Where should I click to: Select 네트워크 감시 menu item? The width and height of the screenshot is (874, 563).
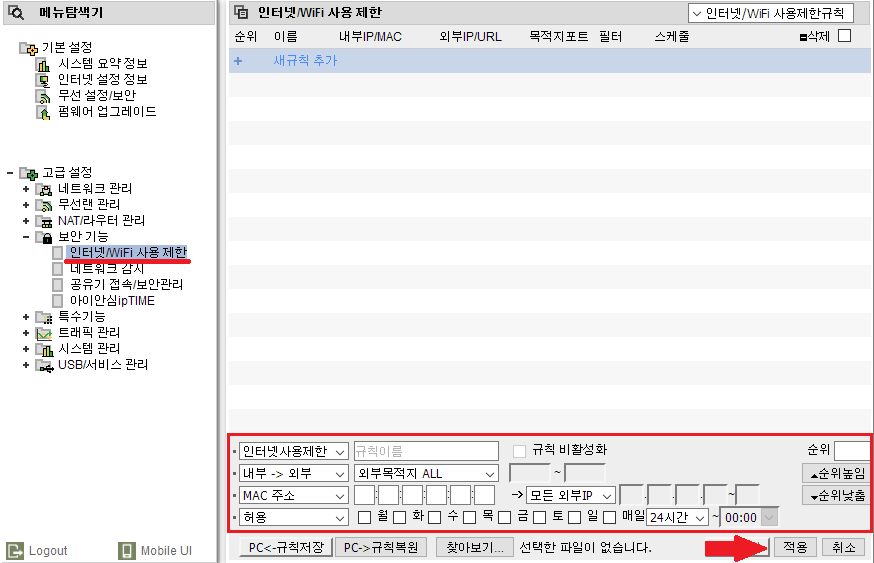[107, 269]
